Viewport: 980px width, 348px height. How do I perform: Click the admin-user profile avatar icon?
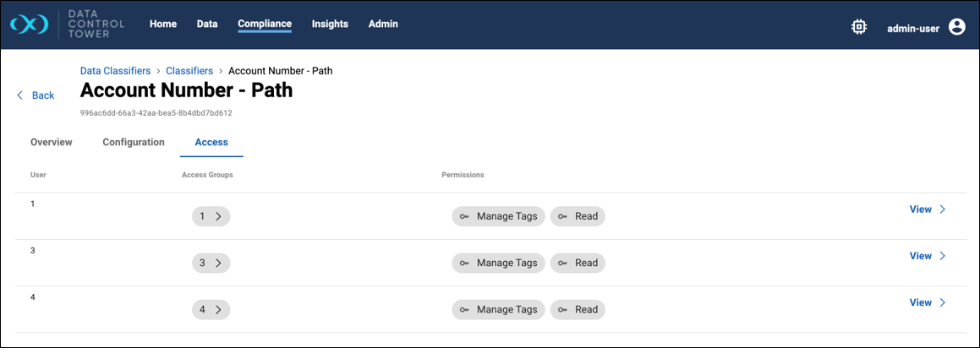pyautogui.click(x=957, y=27)
